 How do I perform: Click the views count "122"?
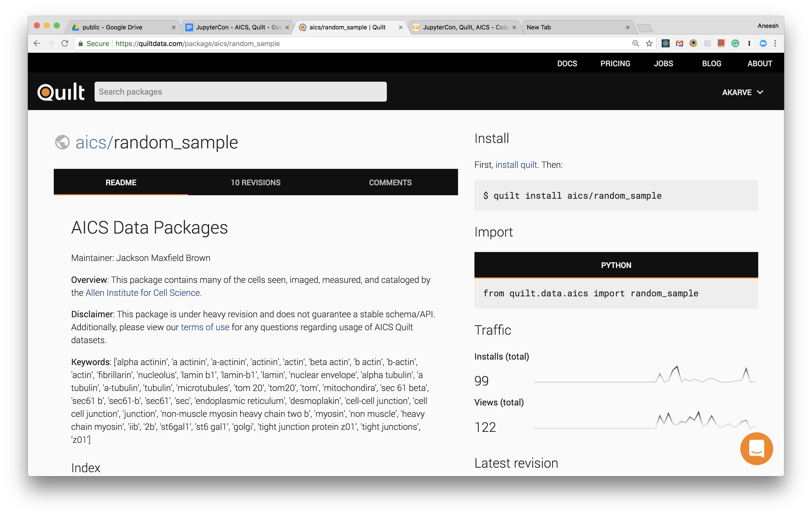point(485,427)
